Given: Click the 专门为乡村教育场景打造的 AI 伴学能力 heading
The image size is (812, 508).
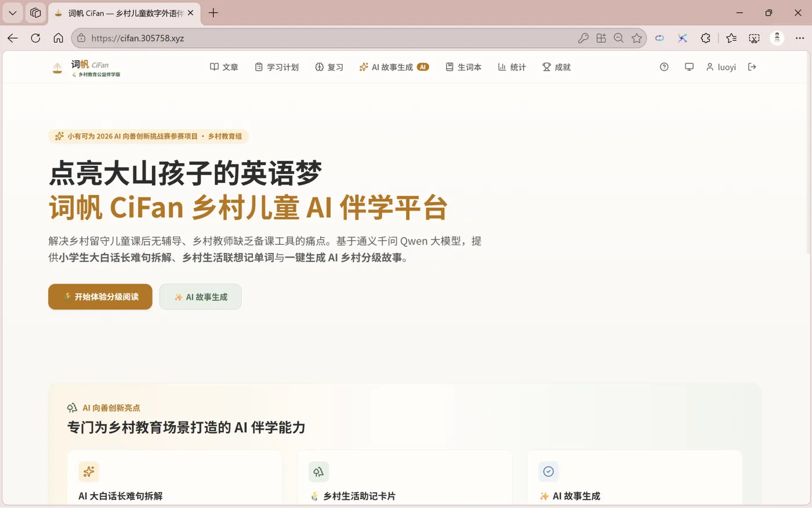Looking at the screenshot, I should (186, 428).
